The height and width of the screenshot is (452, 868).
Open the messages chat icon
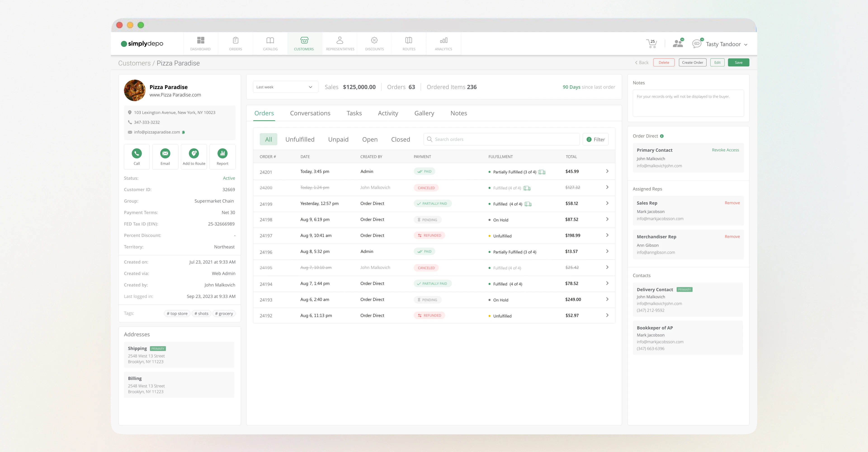coord(696,43)
